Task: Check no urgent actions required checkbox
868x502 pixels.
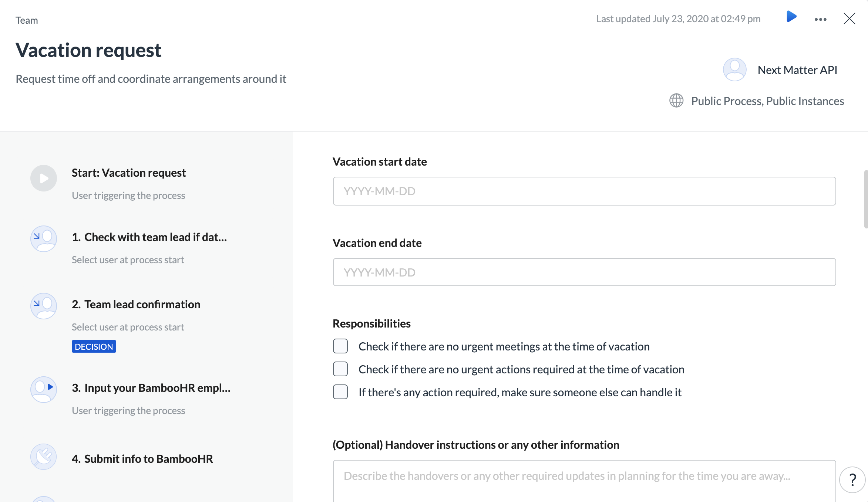Action: (x=340, y=369)
